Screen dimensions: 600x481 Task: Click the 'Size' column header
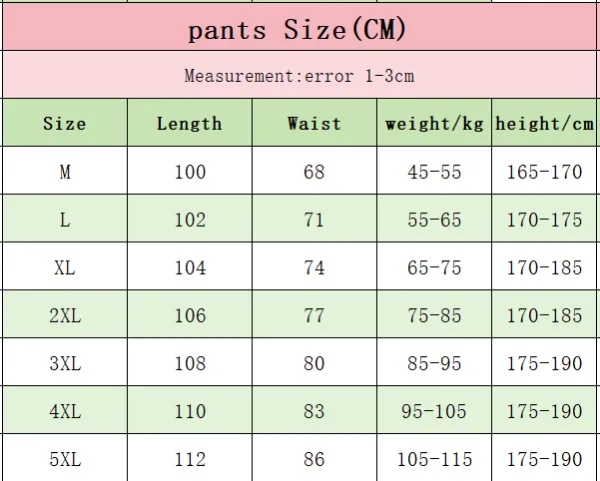pyautogui.click(x=65, y=122)
